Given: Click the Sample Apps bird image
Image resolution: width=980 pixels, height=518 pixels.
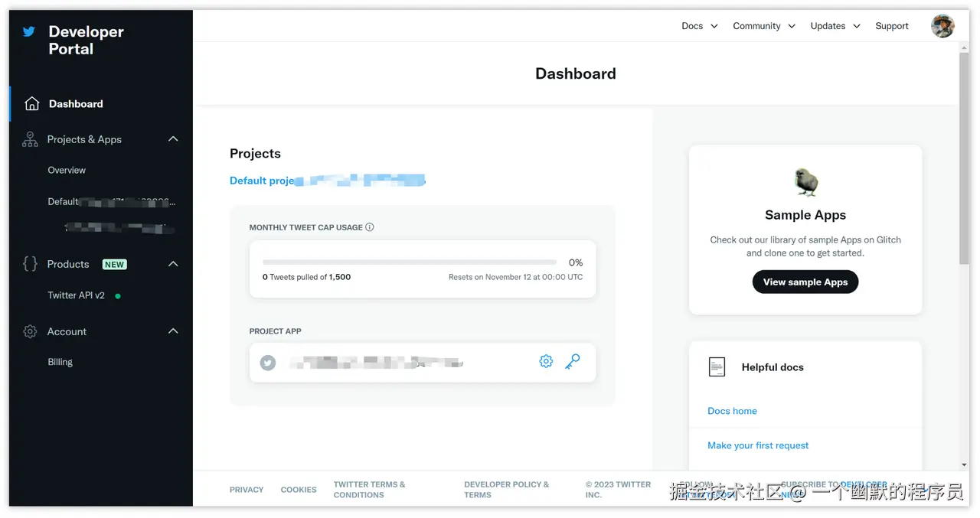Looking at the screenshot, I should coord(805,182).
